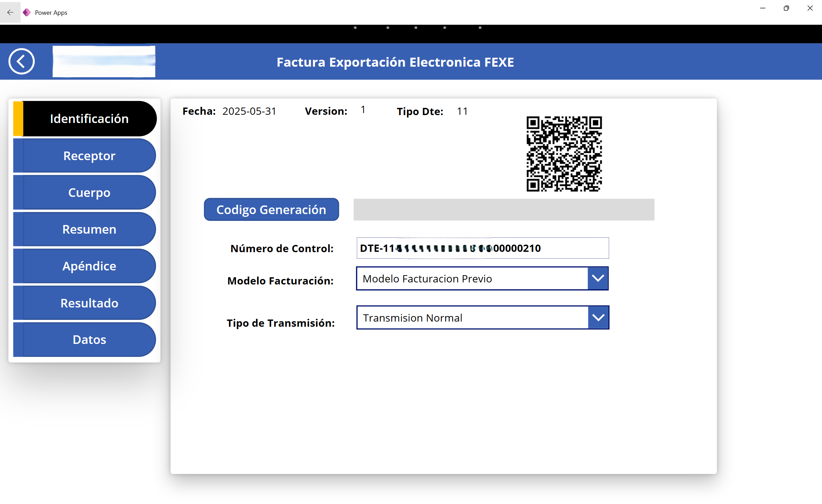Click the gray generation code field
This screenshot has height=504, width=822.
[x=504, y=210]
